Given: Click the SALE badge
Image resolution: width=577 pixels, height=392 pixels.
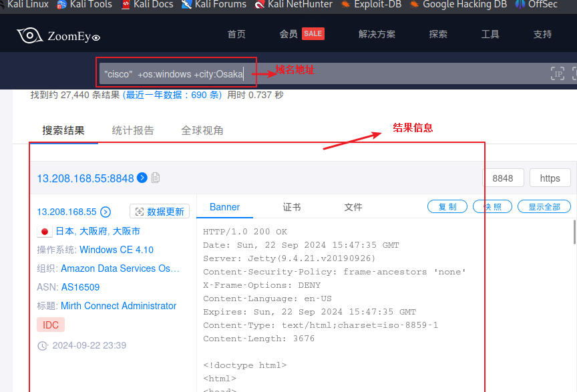Looking at the screenshot, I should (313, 34).
